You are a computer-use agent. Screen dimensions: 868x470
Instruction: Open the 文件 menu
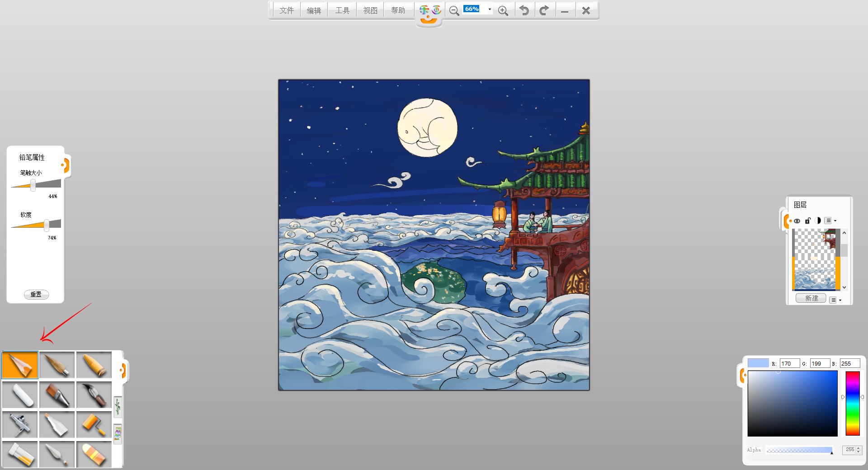[286, 10]
